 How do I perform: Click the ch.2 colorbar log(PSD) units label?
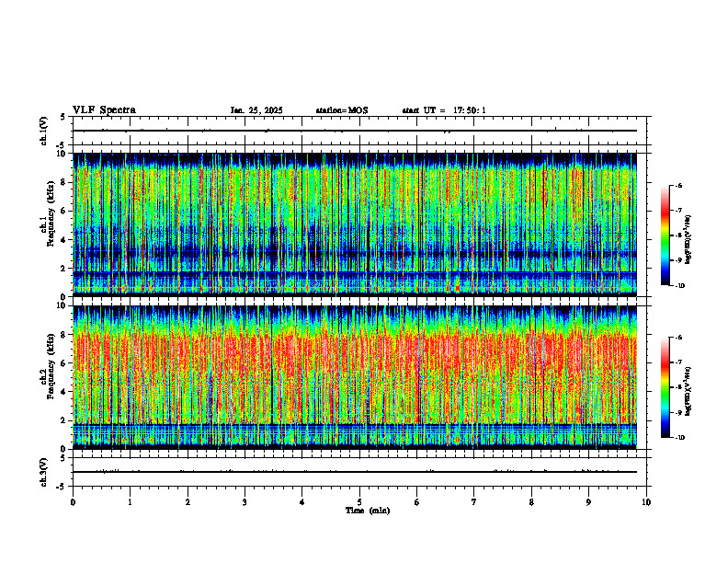688,392
